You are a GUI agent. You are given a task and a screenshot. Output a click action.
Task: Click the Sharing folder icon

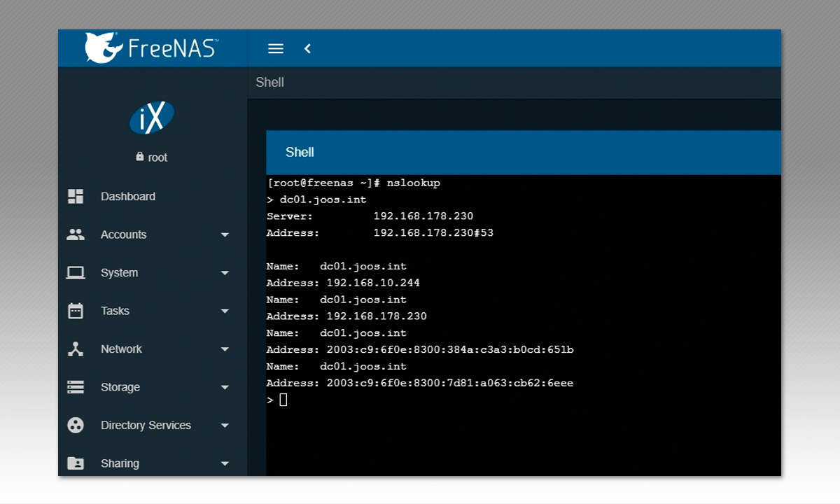(76, 463)
